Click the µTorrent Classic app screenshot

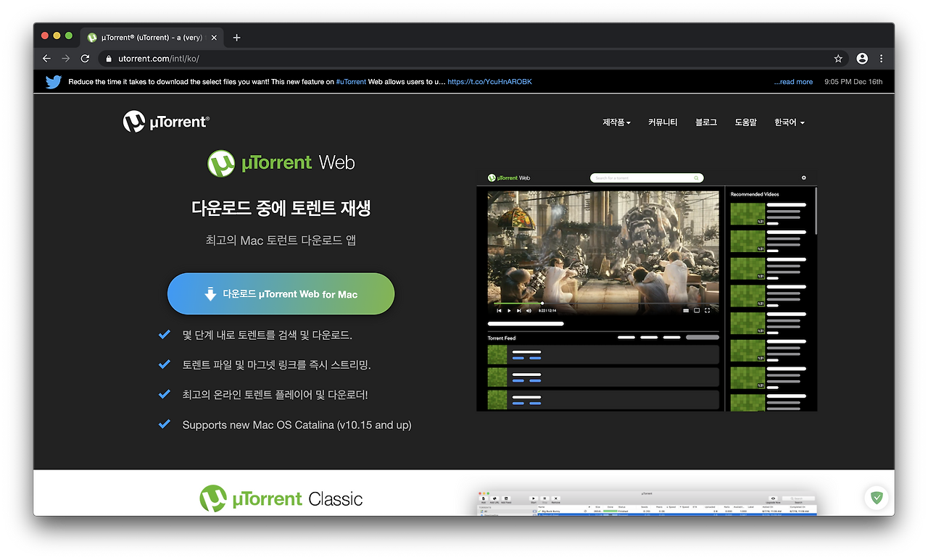click(x=647, y=502)
